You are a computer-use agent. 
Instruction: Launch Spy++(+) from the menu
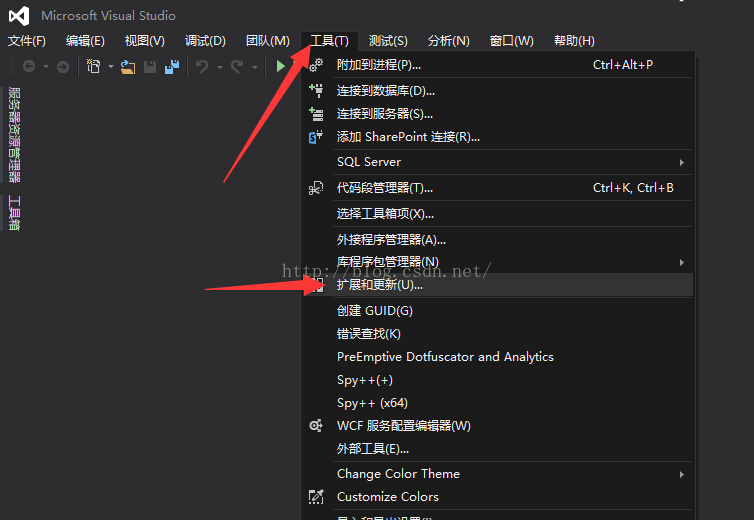coord(498,380)
